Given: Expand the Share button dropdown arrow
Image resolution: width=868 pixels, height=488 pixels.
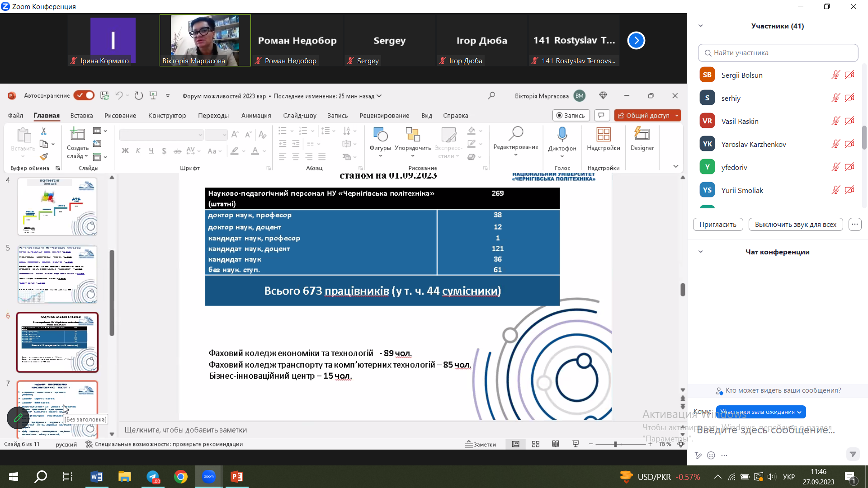Looking at the screenshot, I should (x=677, y=116).
